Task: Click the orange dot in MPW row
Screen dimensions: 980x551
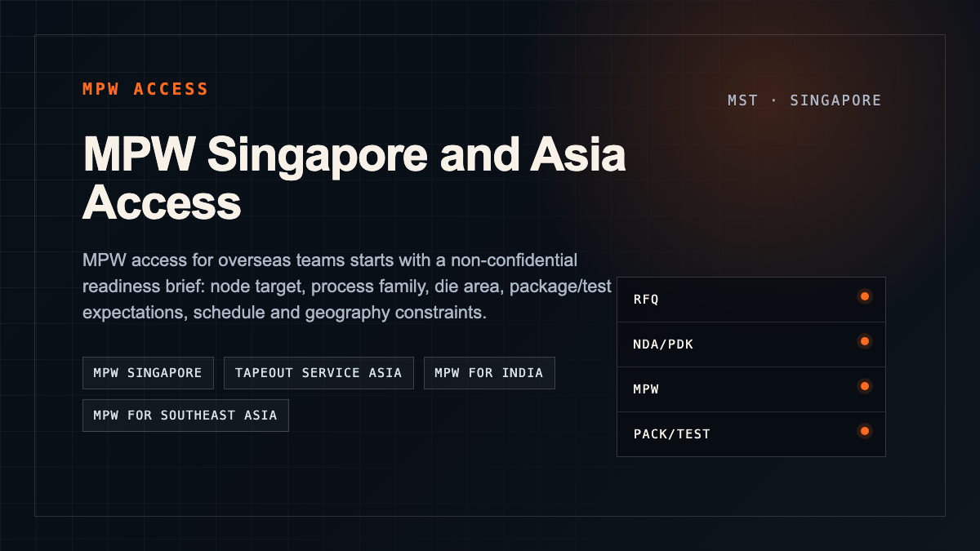Action: pyautogui.click(x=865, y=385)
